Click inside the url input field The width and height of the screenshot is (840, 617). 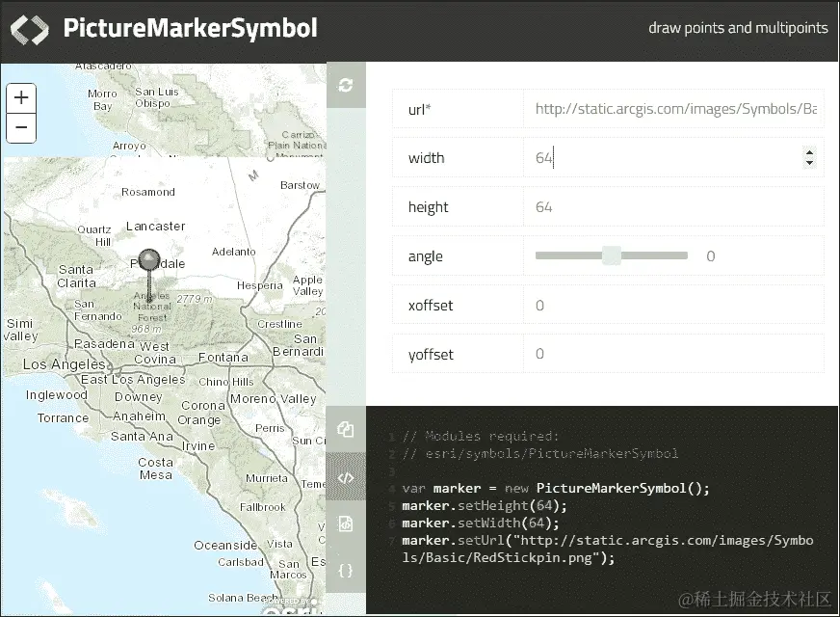tap(673, 109)
